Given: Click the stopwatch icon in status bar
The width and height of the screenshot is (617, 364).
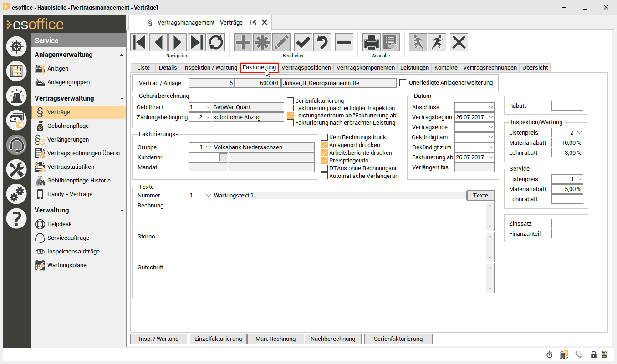Looking at the screenshot, I should point(550,354).
